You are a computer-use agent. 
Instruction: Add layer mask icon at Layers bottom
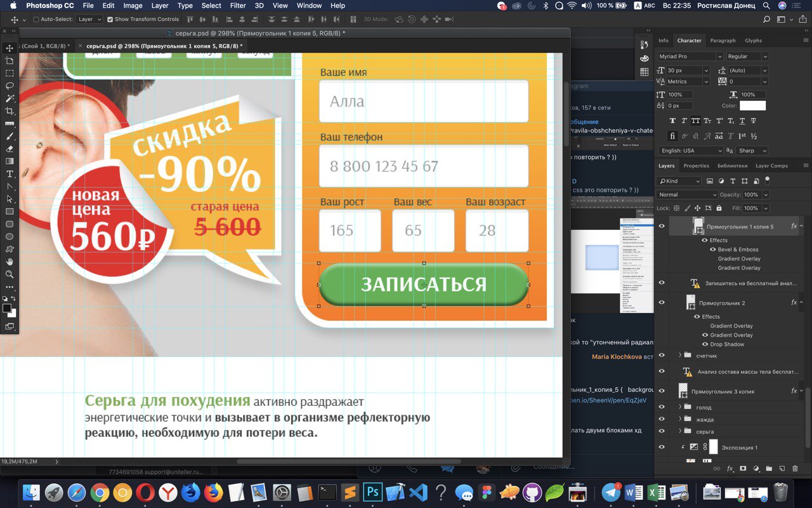pos(743,469)
